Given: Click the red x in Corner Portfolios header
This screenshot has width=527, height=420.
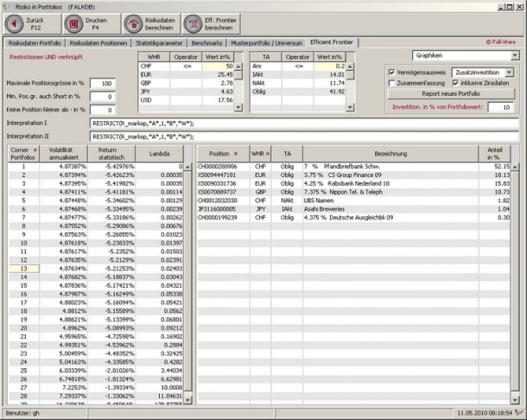Looking at the screenshot, I should 34,150.
